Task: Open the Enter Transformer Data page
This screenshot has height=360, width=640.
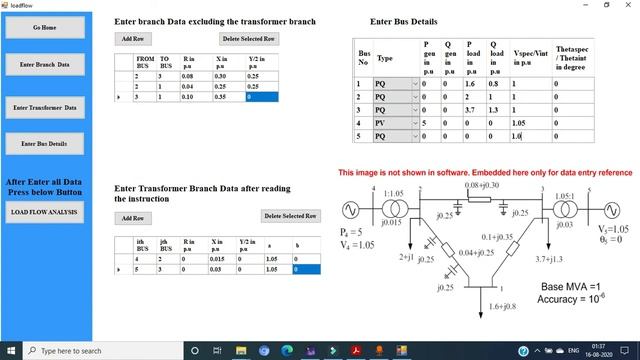Action: (45, 108)
